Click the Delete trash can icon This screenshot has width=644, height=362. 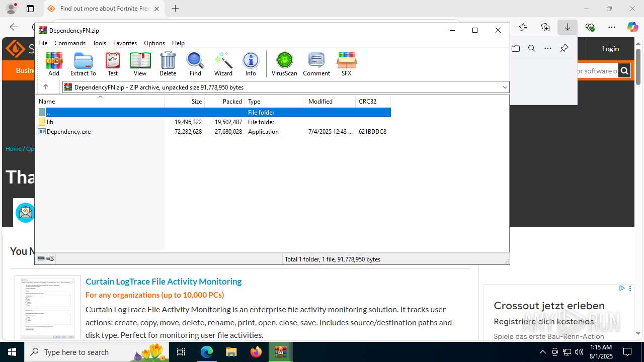coord(168,64)
